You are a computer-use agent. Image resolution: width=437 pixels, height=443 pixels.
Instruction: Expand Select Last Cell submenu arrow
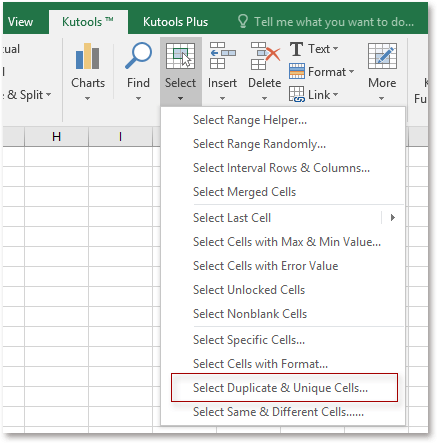point(393,218)
